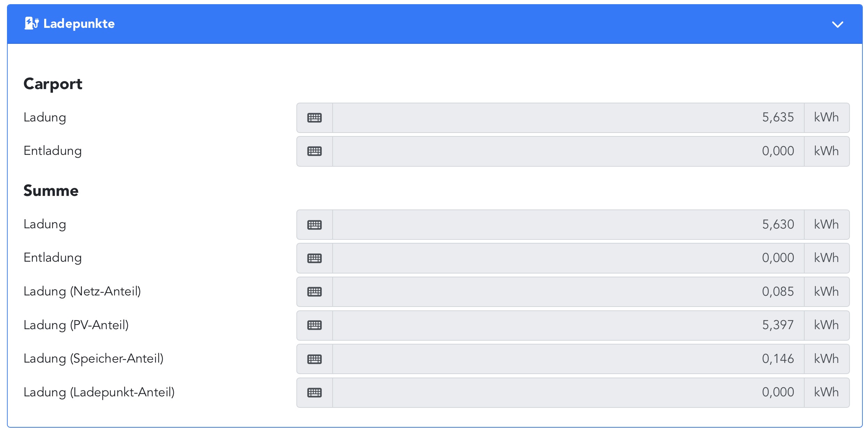
Task: Click keyboard icon for Ladung (PV-Anteil)
Action: point(314,325)
